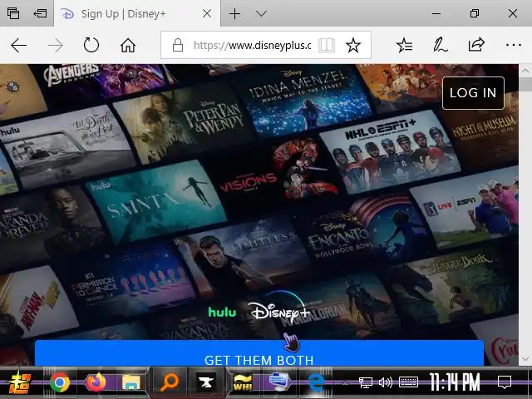The image size is (532, 399).
Task: Click the Saint X poster
Action: (156, 201)
